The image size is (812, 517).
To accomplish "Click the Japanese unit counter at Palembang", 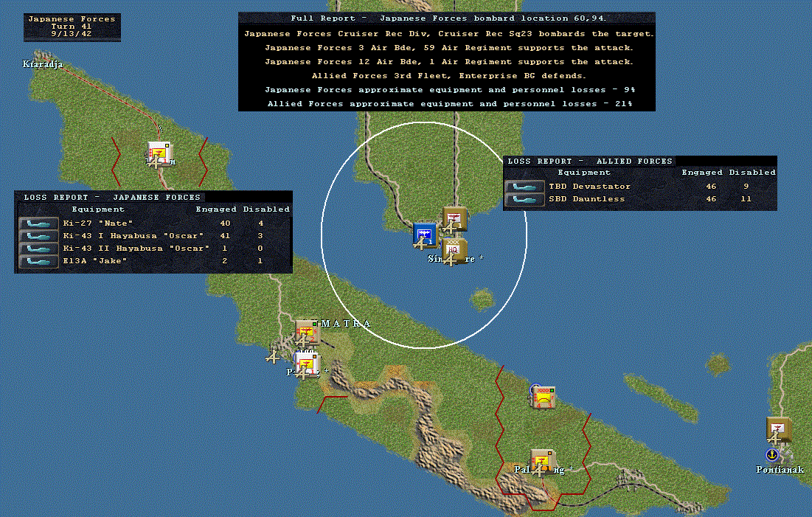I will point(543,461).
